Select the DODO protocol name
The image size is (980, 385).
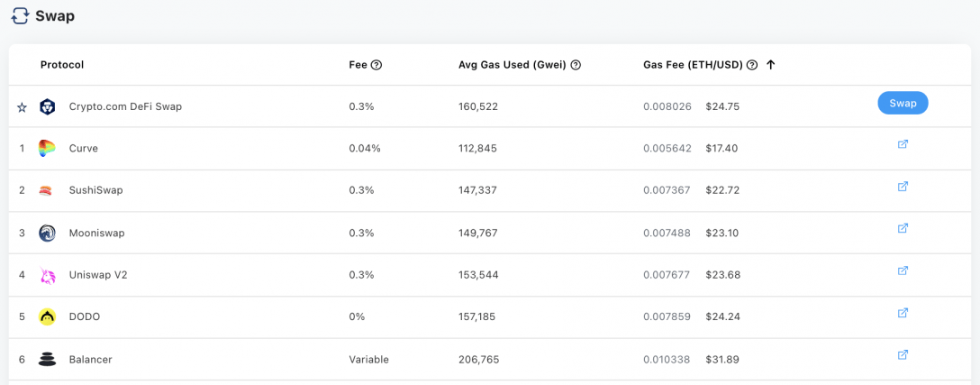click(x=85, y=316)
